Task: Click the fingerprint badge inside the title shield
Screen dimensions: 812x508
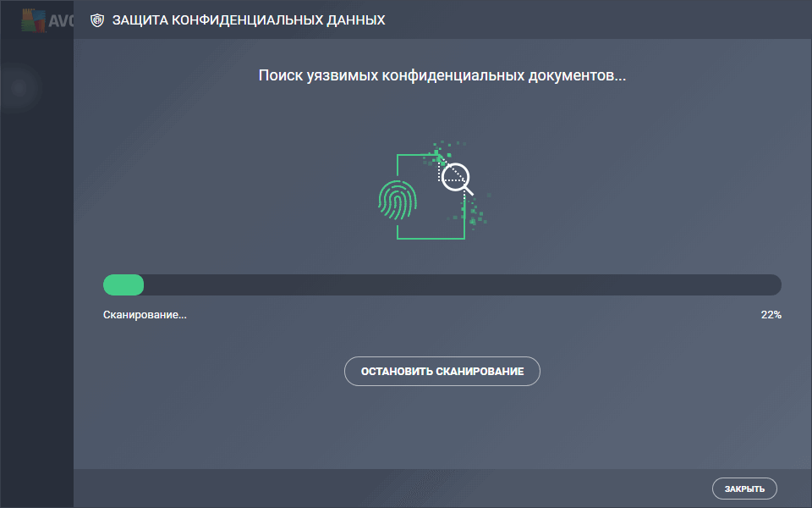Action: tap(96, 19)
